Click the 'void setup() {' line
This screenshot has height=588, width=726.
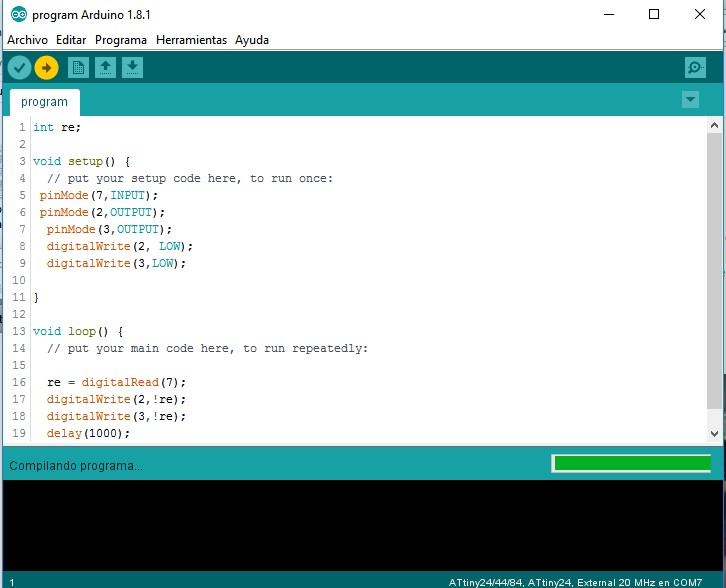coord(81,161)
